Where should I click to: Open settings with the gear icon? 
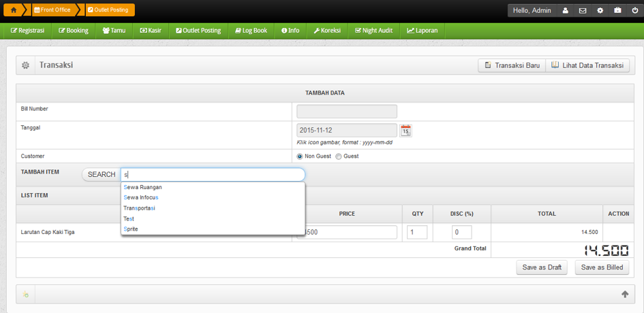click(x=600, y=11)
